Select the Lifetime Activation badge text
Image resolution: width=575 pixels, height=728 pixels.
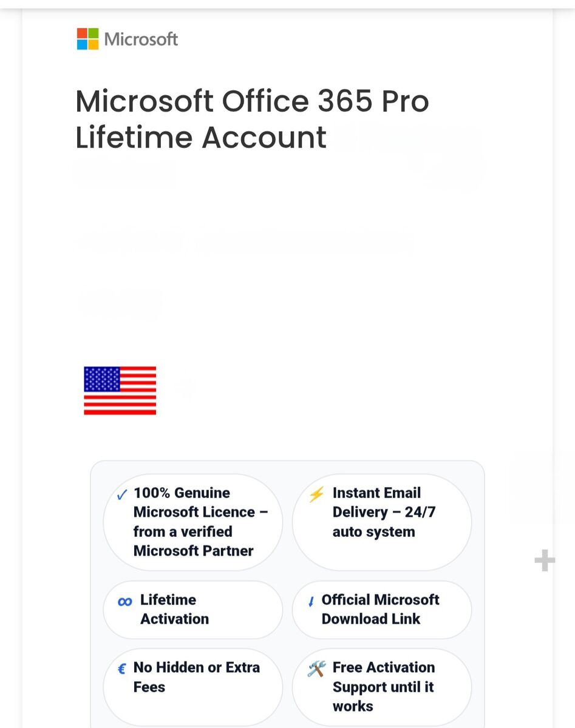(174, 609)
